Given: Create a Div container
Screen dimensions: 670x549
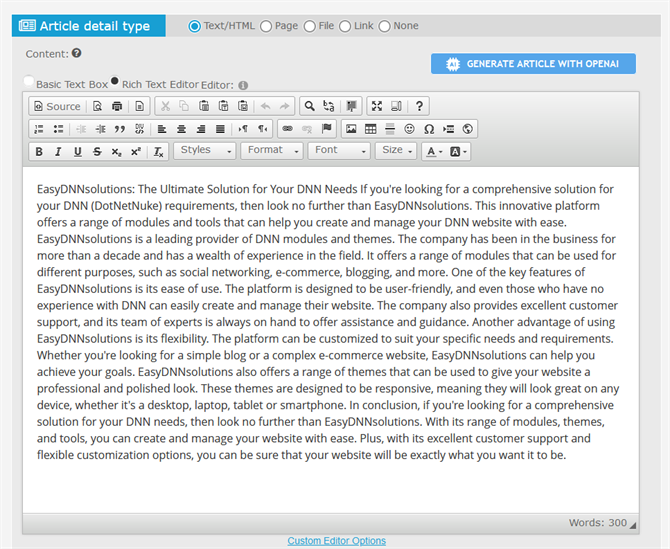Looking at the screenshot, I should pos(139,129).
